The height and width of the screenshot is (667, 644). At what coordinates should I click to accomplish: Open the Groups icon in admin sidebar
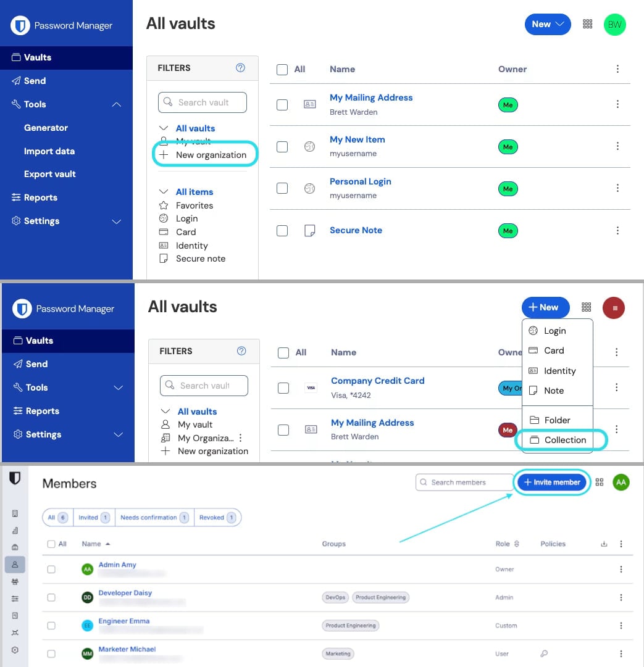[15, 582]
